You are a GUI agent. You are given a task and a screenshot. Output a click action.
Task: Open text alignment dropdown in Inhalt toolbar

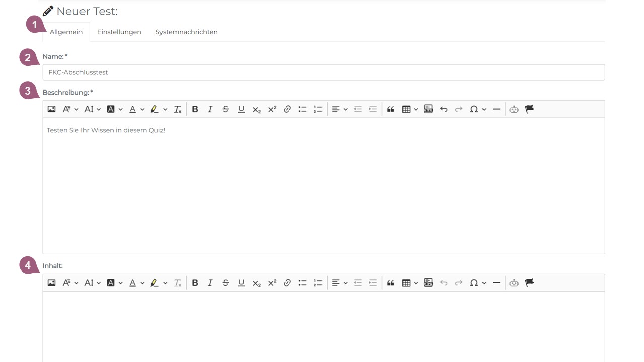(339, 283)
